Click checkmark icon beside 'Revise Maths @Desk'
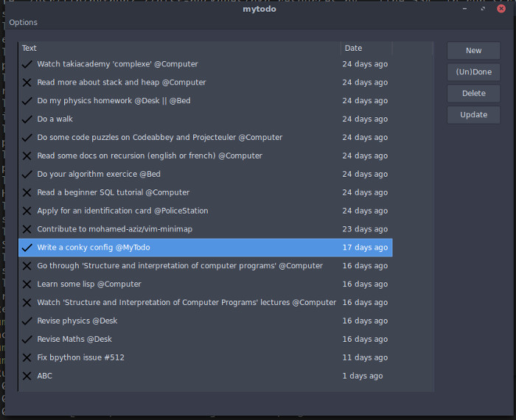The width and height of the screenshot is (516, 420). (27, 339)
